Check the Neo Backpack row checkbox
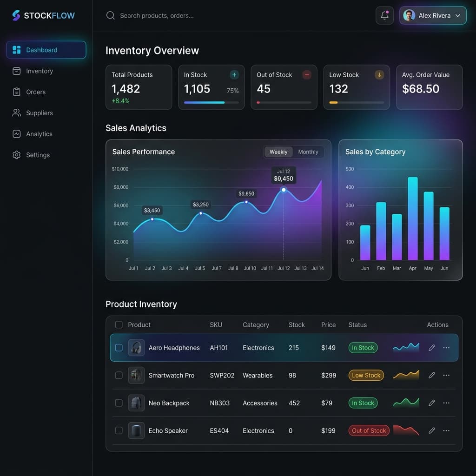The height and width of the screenshot is (476, 476). tap(119, 403)
